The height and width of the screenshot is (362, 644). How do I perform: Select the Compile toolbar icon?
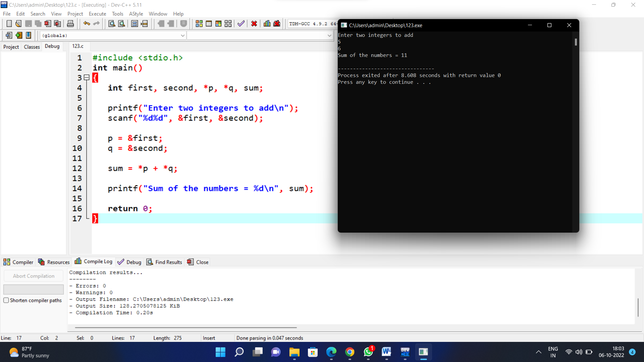coord(199,23)
